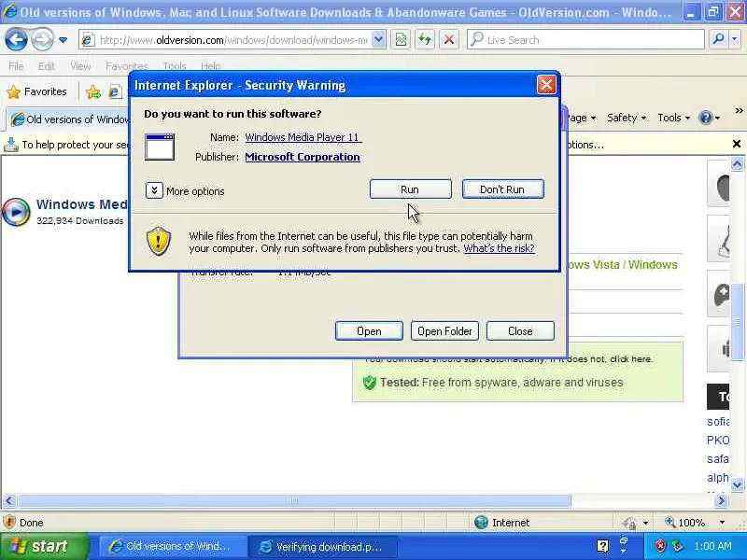Expand the command bar overflow chevron

739,110
